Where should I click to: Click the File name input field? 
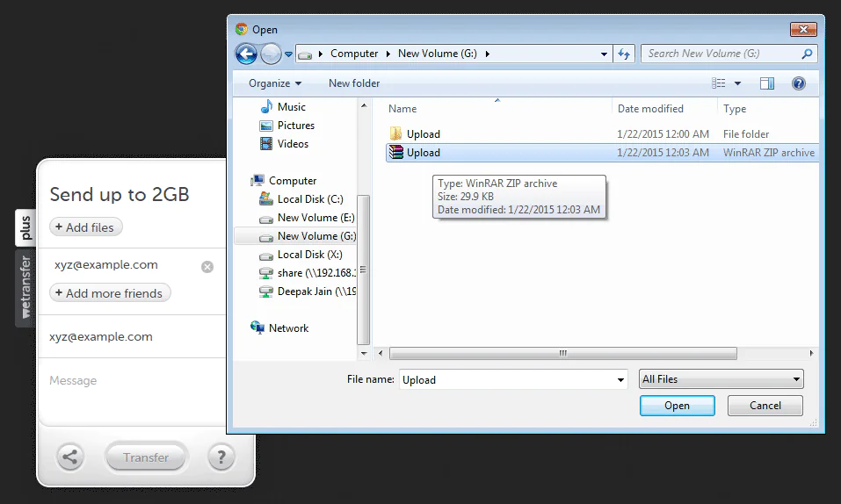(x=507, y=379)
